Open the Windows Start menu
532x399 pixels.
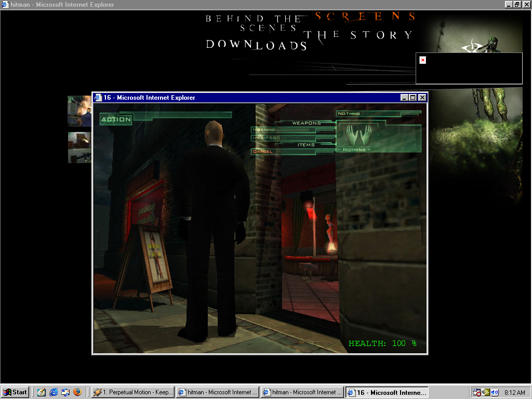[x=15, y=392]
